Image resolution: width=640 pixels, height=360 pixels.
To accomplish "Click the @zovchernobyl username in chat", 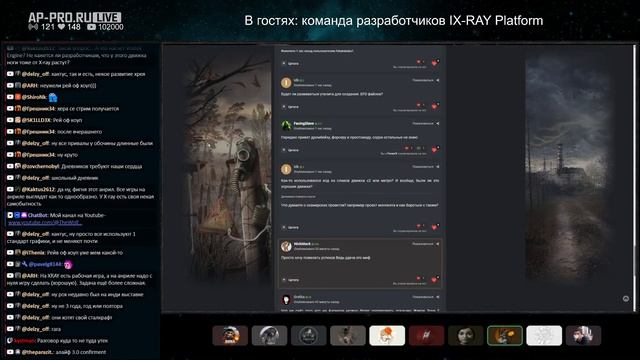I will (x=40, y=166).
